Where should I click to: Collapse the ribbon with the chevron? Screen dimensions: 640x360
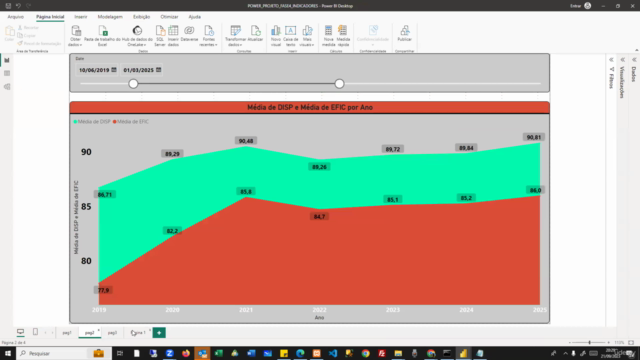(637, 50)
